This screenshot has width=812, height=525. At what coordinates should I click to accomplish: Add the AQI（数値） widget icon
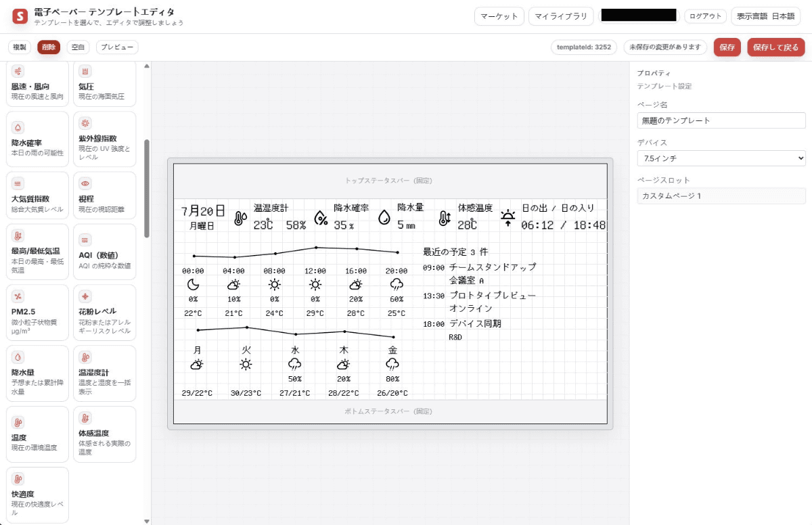85,239
